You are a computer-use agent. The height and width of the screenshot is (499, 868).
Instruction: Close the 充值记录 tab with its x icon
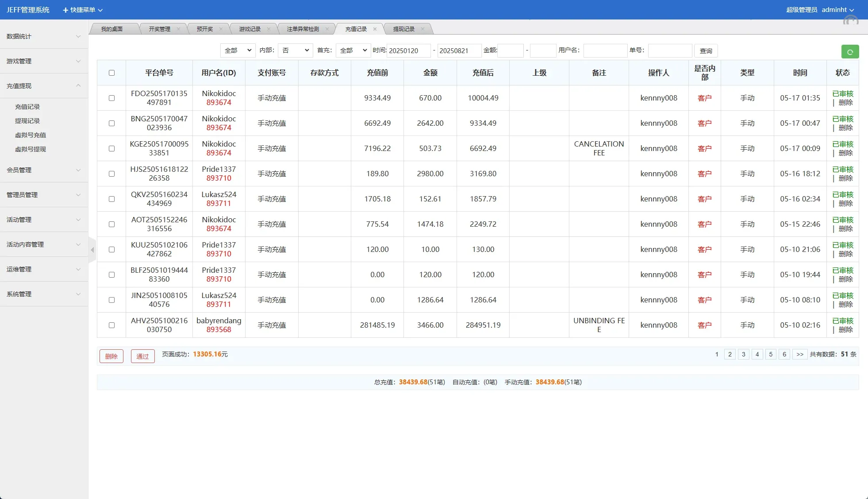click(x=375, y=29)
